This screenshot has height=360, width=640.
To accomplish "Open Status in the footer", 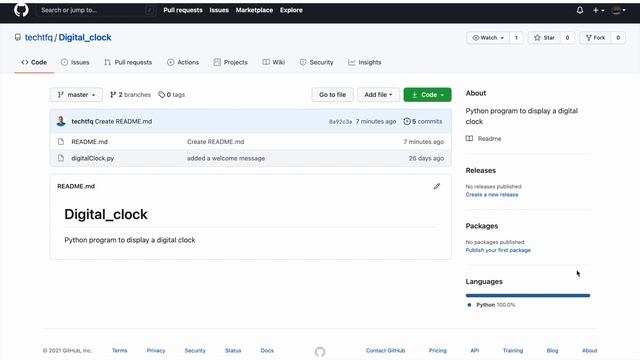I will [233, 351].
